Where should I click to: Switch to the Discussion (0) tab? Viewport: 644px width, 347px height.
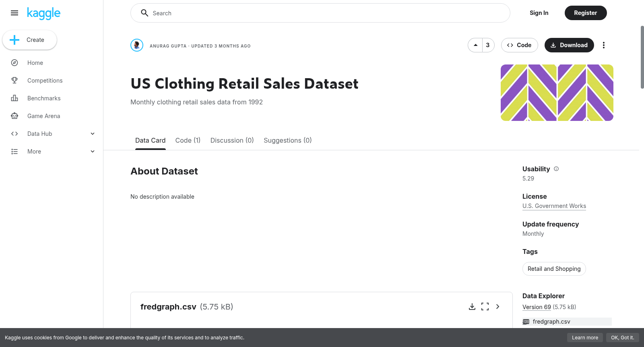pyautogui.click(x=232, y=140)
